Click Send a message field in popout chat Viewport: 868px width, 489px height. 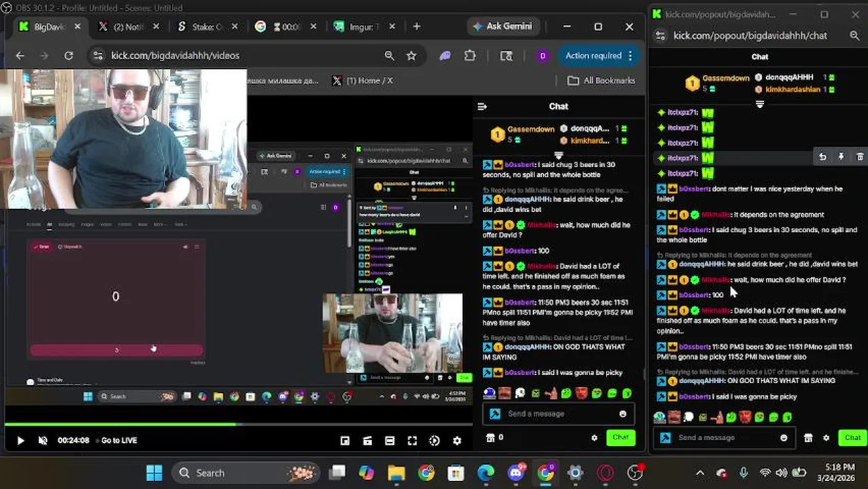[x=724, y=437]
